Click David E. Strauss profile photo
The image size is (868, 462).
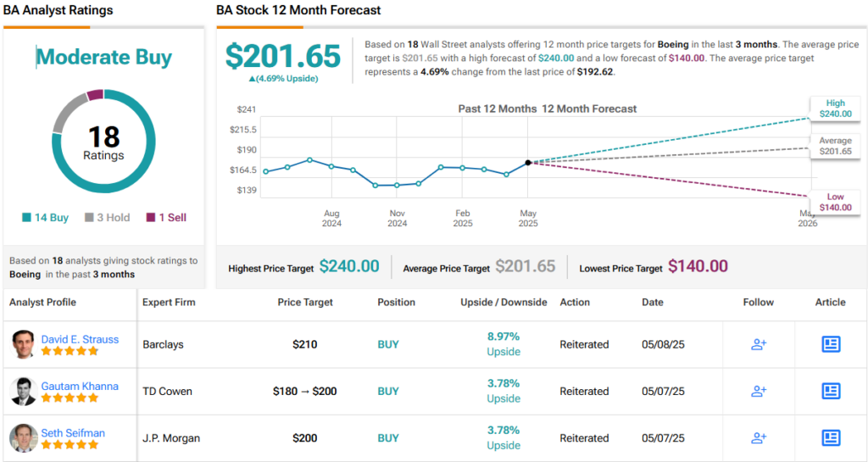click(x=23, y=344)
